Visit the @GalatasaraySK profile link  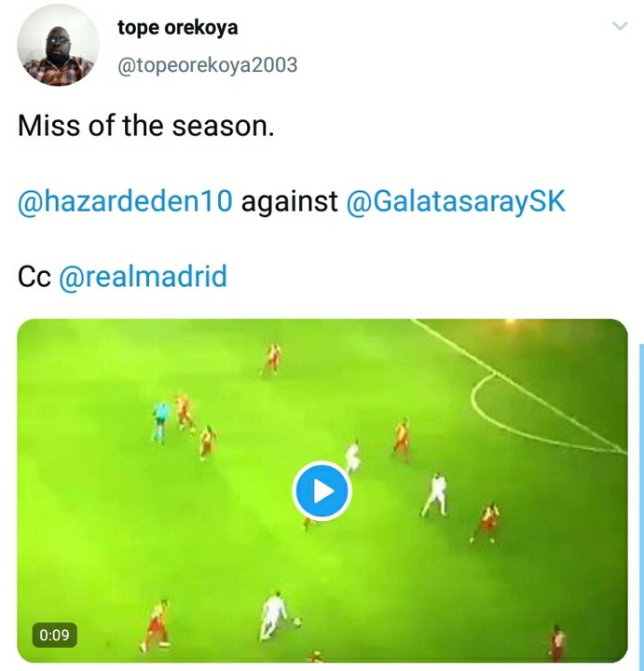pos(456,202)
